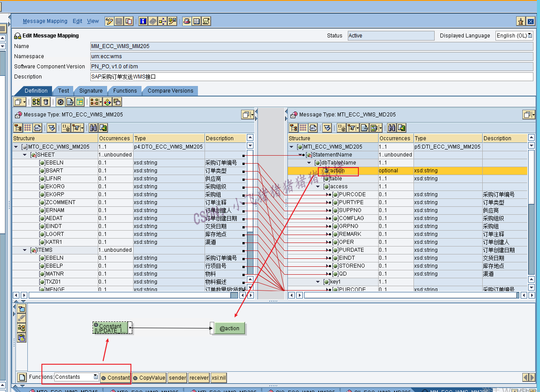This screenshot has width=540, height=392.
Task: Open the Message Mapping menu
Action: 45,21
